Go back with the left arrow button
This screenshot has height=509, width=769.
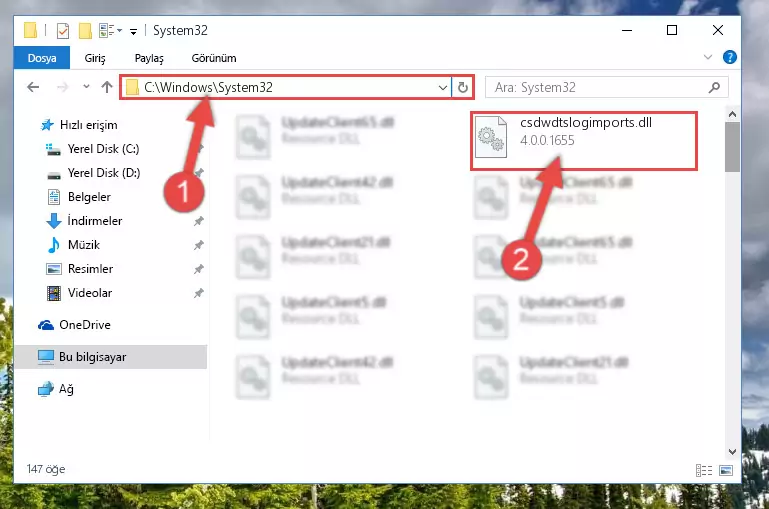tap(33, 87)
